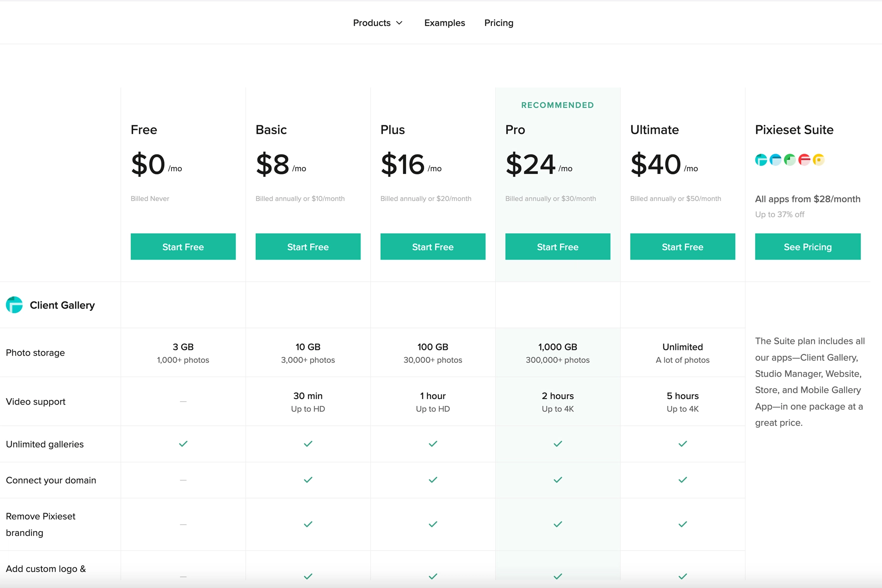
Task: Click the green app icon under Pixieset Suite
Action: [x=790, y=160]
